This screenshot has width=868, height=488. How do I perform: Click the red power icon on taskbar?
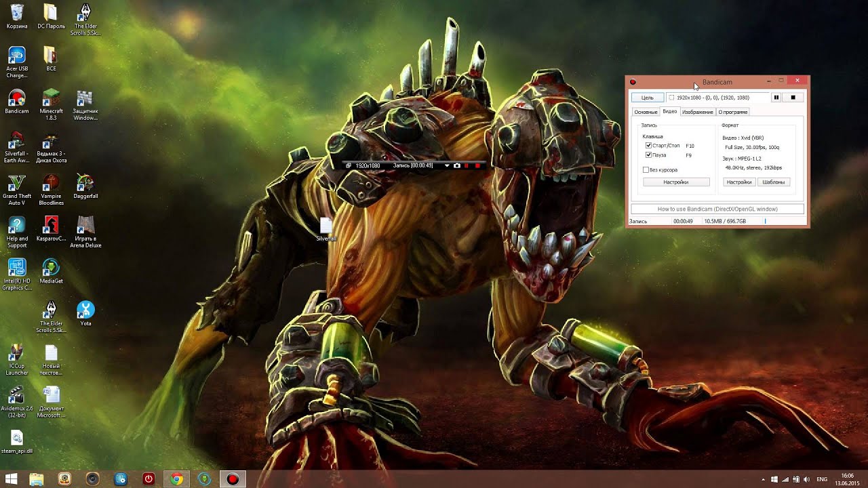149,479
